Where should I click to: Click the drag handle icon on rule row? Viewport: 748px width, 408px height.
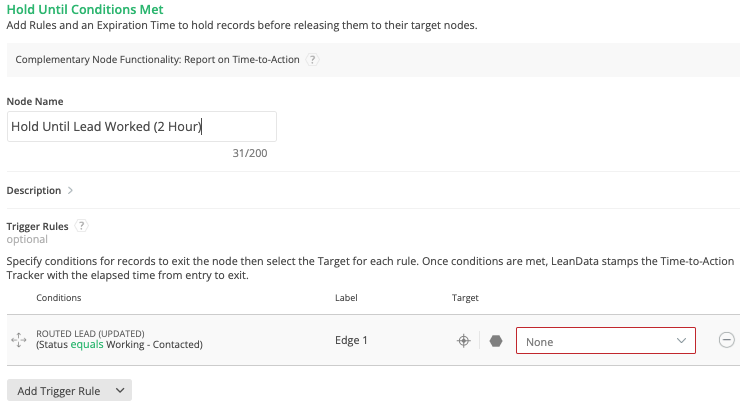pos(19,340)
